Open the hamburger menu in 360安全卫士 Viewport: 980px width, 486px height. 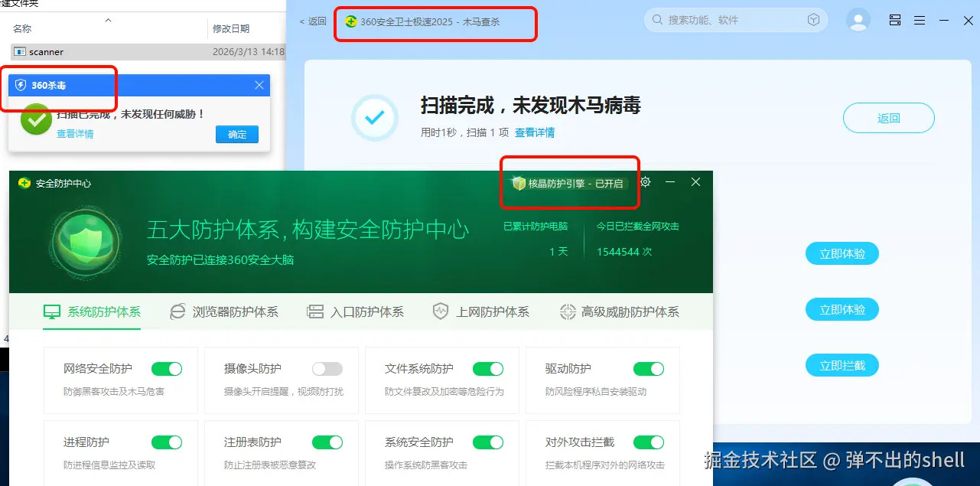[x=920, y=21]
